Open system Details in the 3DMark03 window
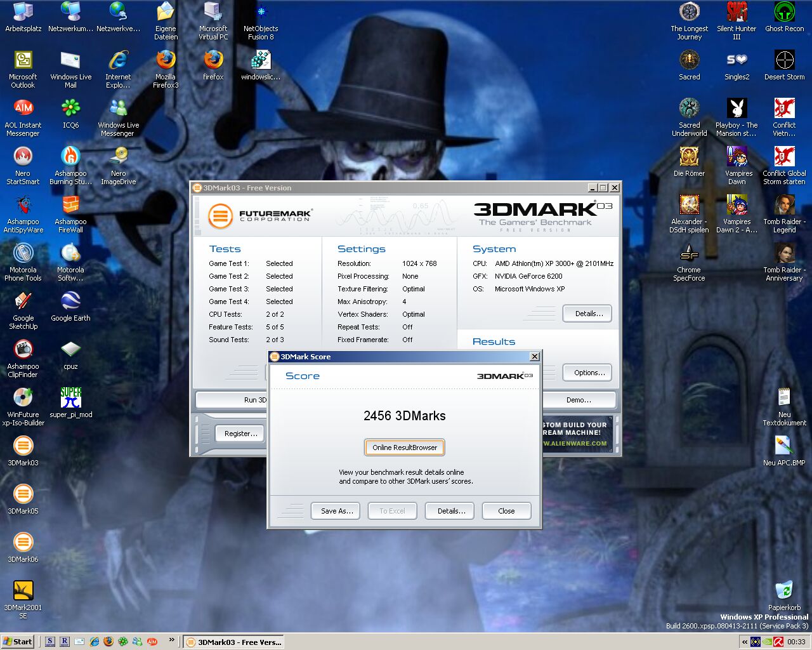This screenshot has width=812, height=650. click(587, 314)
